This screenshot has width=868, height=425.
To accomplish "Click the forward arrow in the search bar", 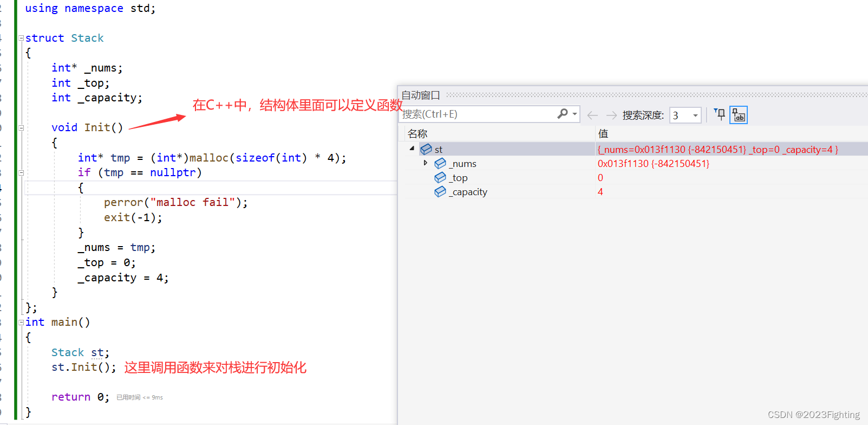I will 611,115.
